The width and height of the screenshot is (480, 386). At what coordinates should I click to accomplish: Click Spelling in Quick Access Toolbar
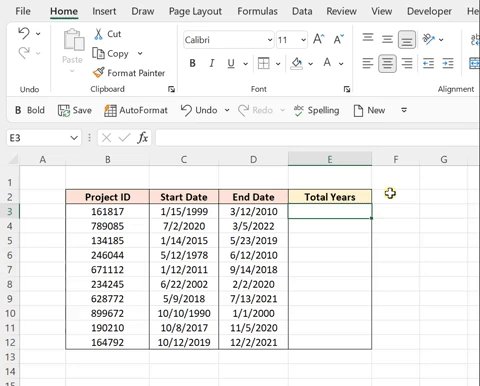316,110
